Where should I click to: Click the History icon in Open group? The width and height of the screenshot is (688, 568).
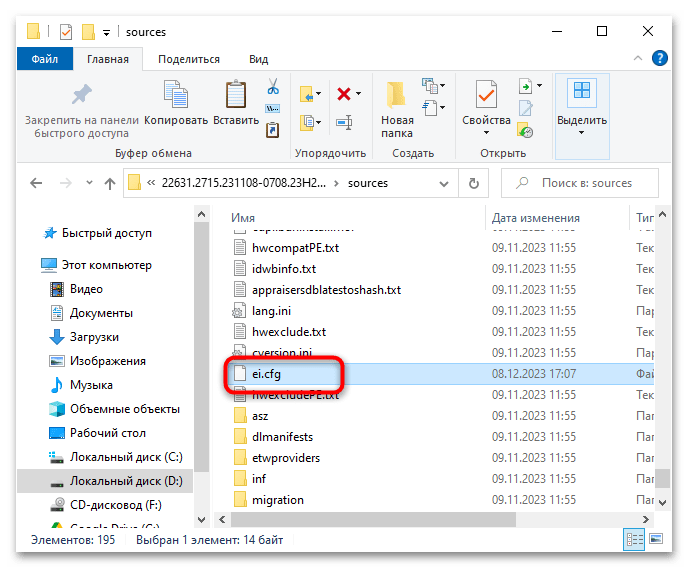click(525, 130)
